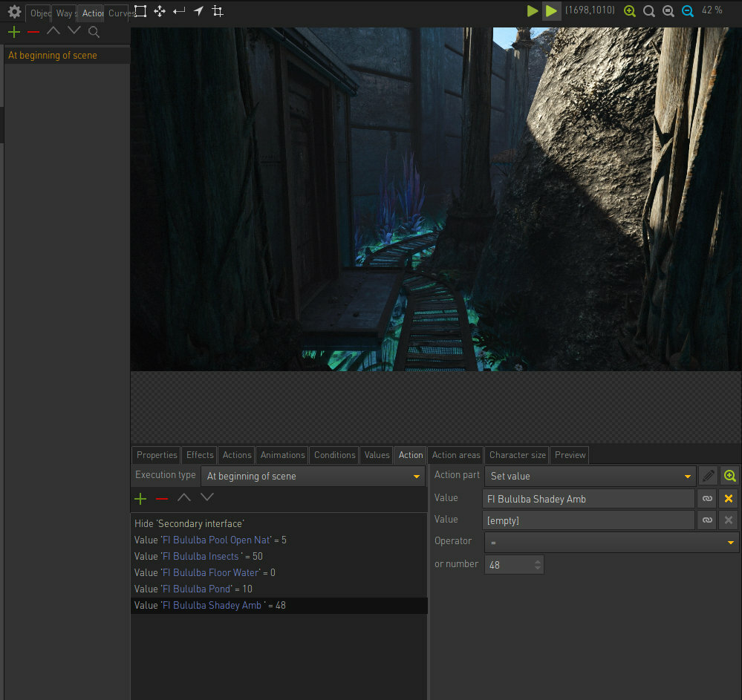Open the Effects tab
The width and height of the screenshot is (742, 700).
[x=199, y=455]
